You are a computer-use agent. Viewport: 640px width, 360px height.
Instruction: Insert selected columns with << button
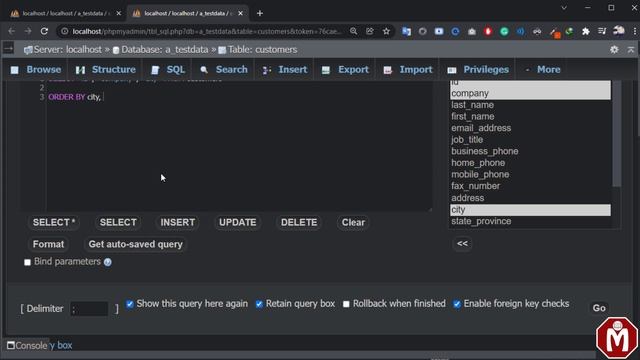coord(462,244)
